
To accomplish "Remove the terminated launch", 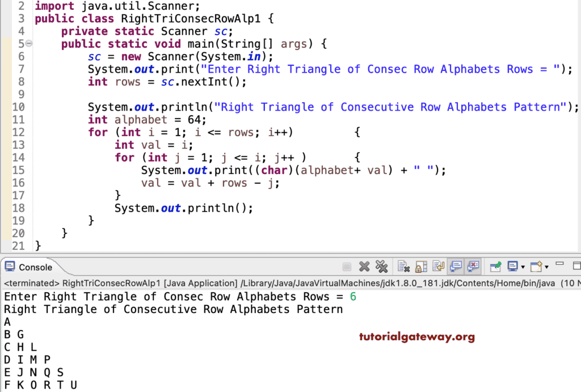I will coord(364,267).
